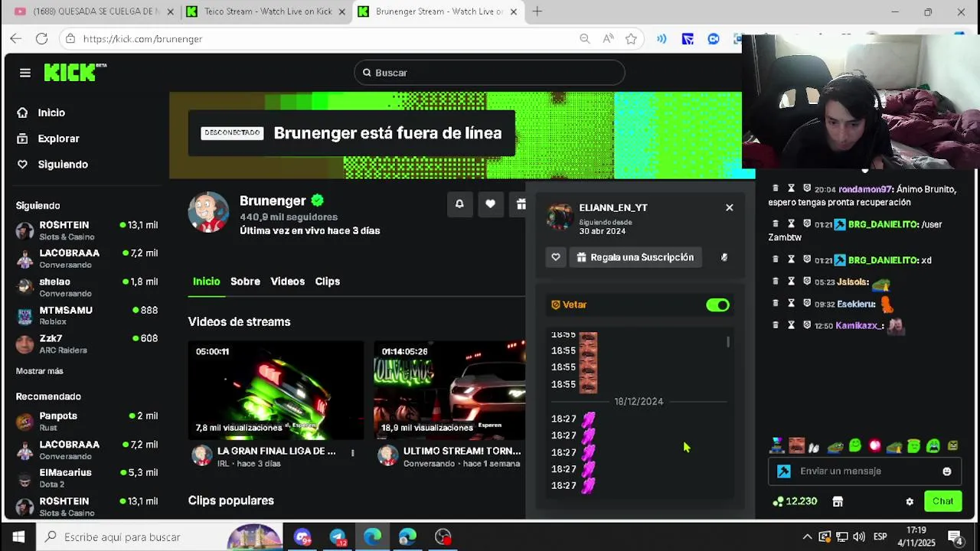Viewport: 980px width, 551px height.
Task: Open LA GRAN FINAL LIGA DE video thumbnail
Action: [276, 390]
